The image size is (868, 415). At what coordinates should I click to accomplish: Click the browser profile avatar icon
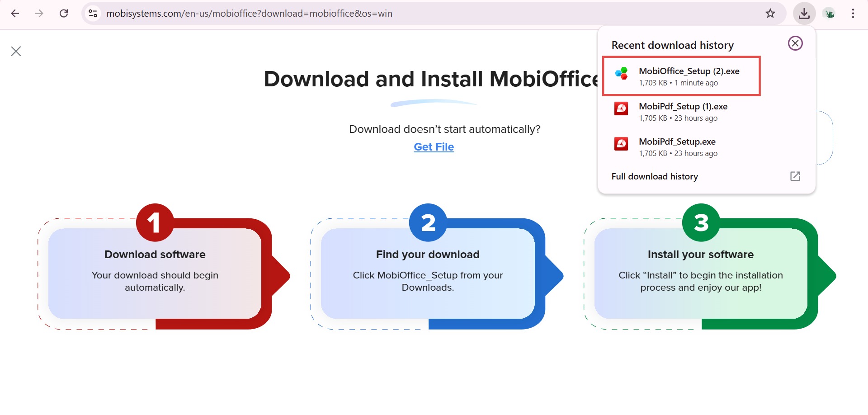(829, 13)
